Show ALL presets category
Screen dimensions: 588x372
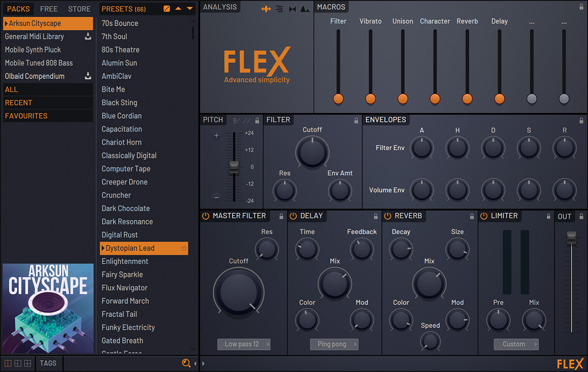tap(48, 90)
